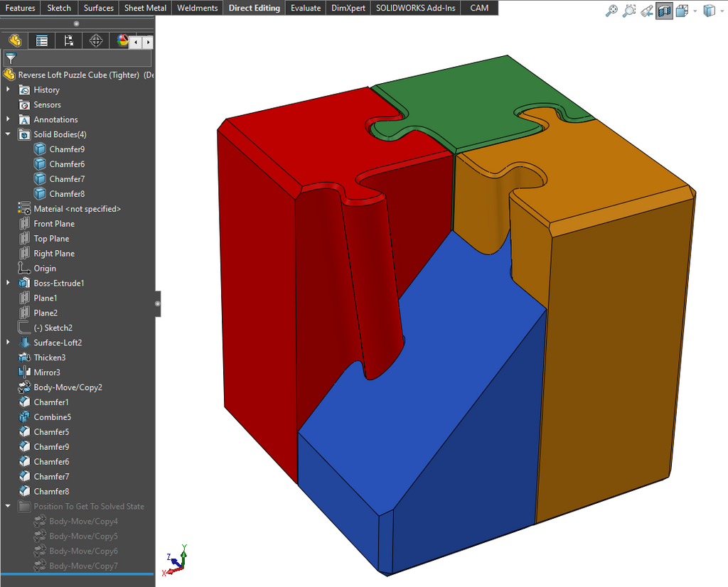Select the Top Plane icon
This screenshot has height=587, width=728.
[24, 239]
